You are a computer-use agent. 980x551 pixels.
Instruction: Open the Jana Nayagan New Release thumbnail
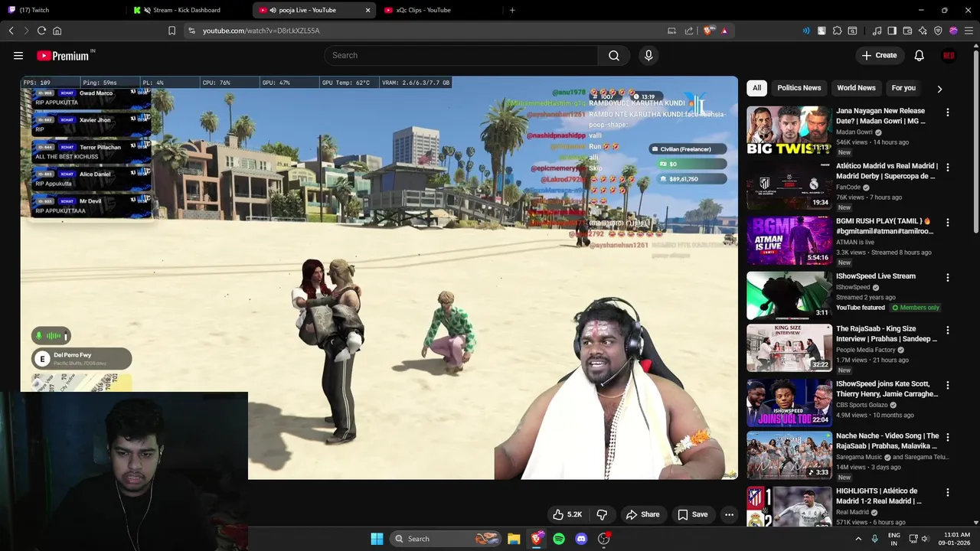(x=789, y=130)
